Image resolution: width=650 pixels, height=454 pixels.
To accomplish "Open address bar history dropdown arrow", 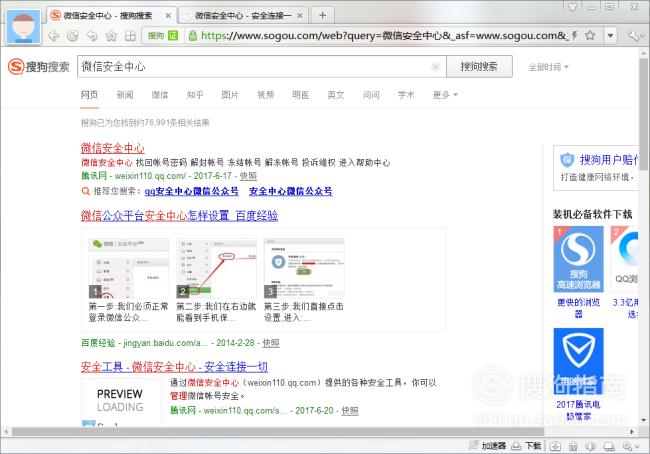I will [610, 36].
